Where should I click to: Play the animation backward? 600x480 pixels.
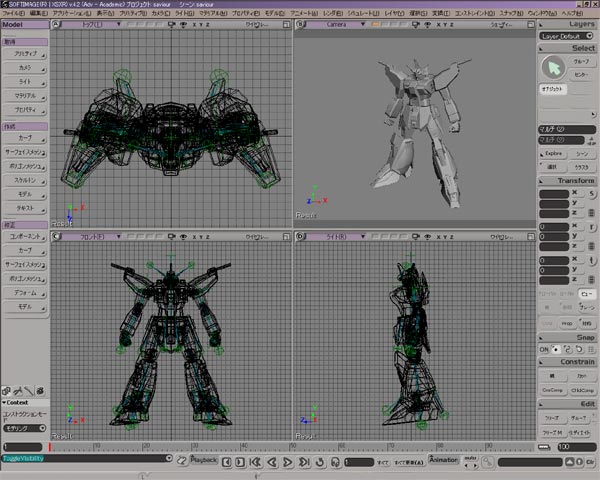click(x=272, y=462)
